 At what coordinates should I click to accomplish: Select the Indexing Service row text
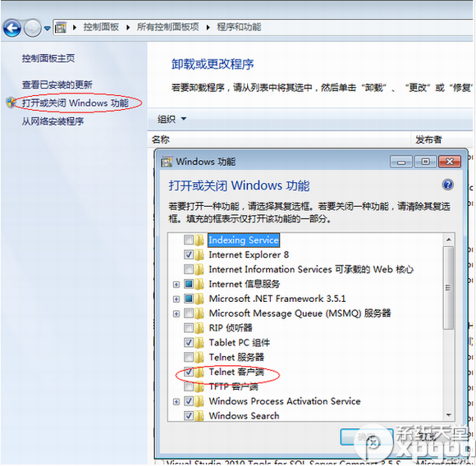[x=244, y=240]
